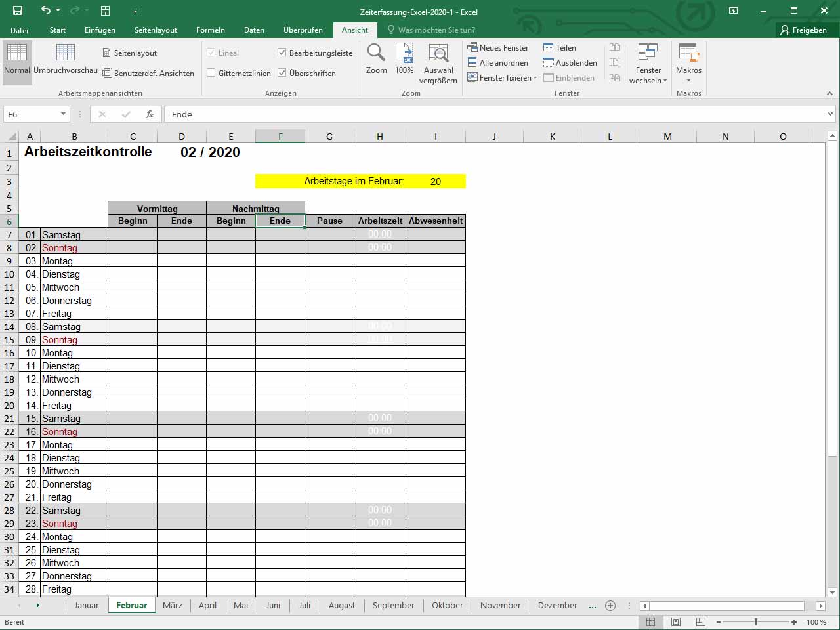Click the insert function fx icon
The image size is (840, 630).
(x=150, y=114)
